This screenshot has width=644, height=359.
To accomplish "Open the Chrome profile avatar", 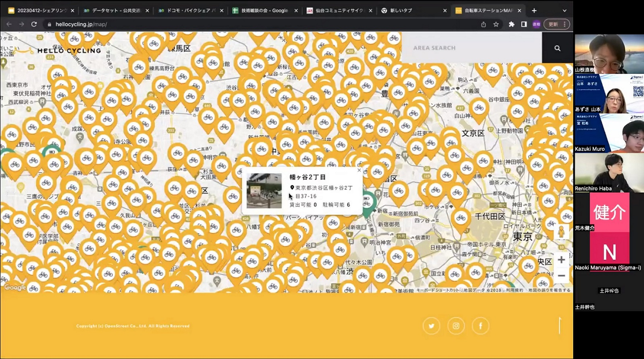I will [536, 24].
